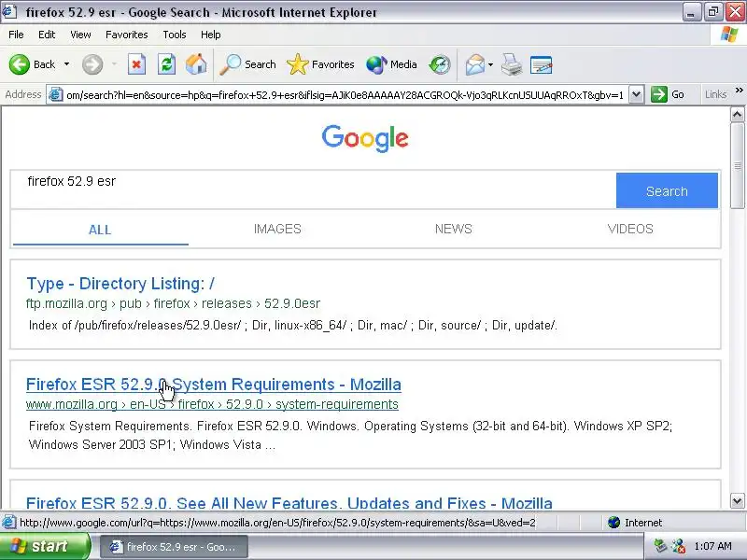Click the green Go button
Image resolution: width=747 pixels, height=560 pixels.
pyautogui.click(x=668, y=94)
